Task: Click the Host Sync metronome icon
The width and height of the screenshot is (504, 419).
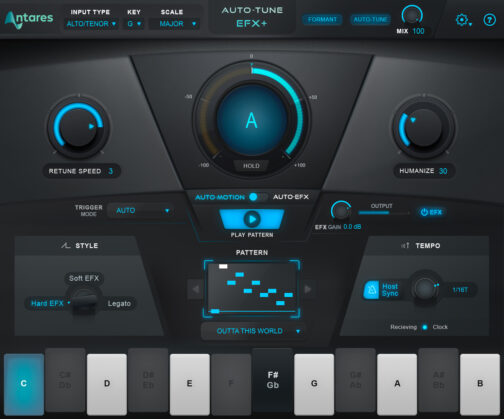Action: (x=371, y=290)
